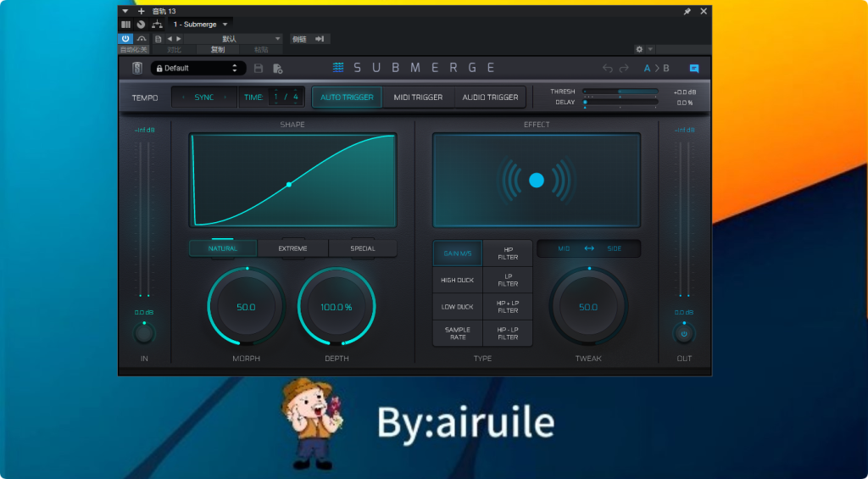Click the sidechain arrow icon beside 侧链

coord(320,39)
